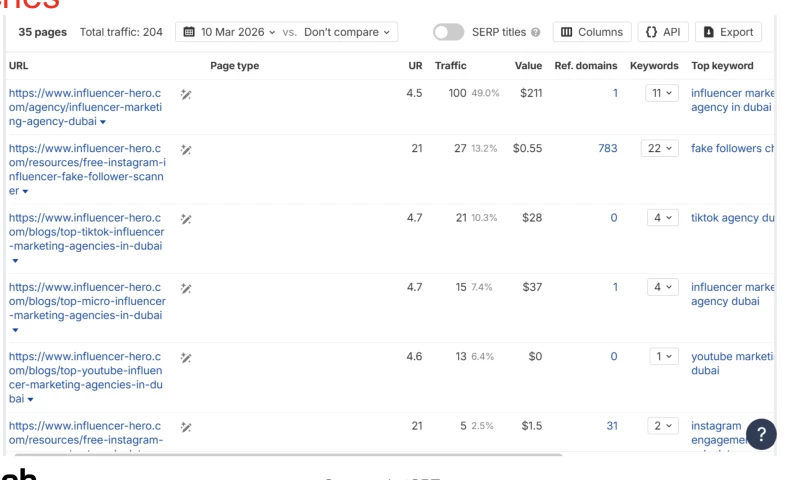
Task: Sort by the Traffic column header
Action: coord(451,66)
